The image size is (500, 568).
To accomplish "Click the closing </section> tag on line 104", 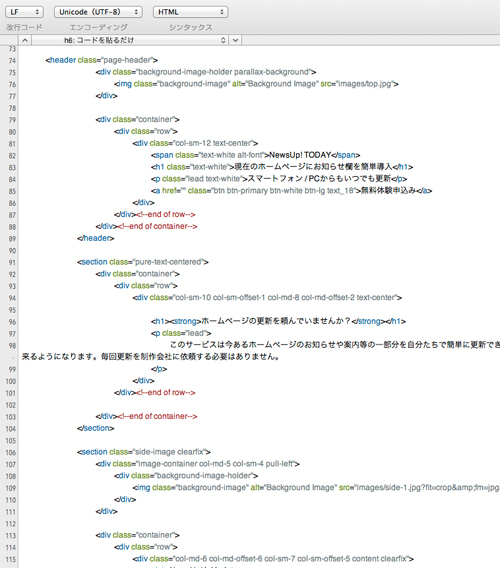I will coord(96,428).
